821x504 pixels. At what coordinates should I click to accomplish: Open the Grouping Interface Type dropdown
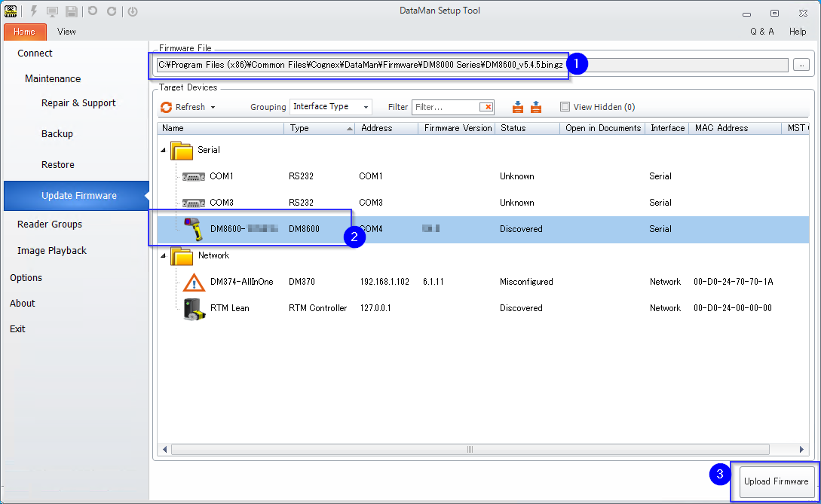[x=331, y=107]
